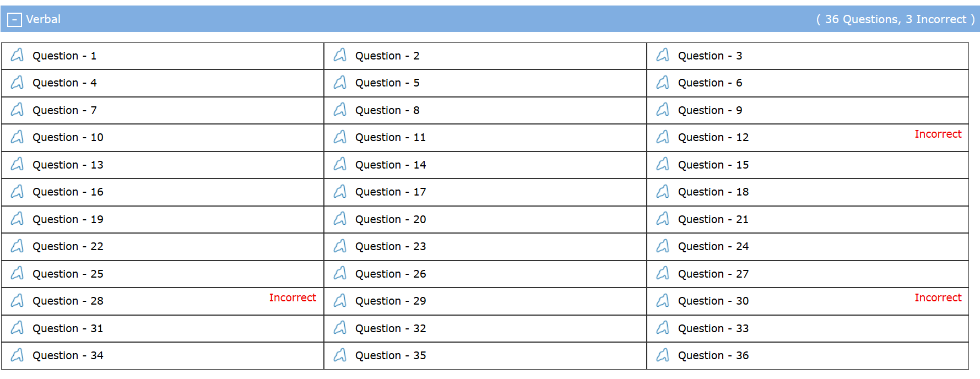Click the Incorrect label on Question 12
This screenshot has height=379, width=980.
click(x=938, y=134)
